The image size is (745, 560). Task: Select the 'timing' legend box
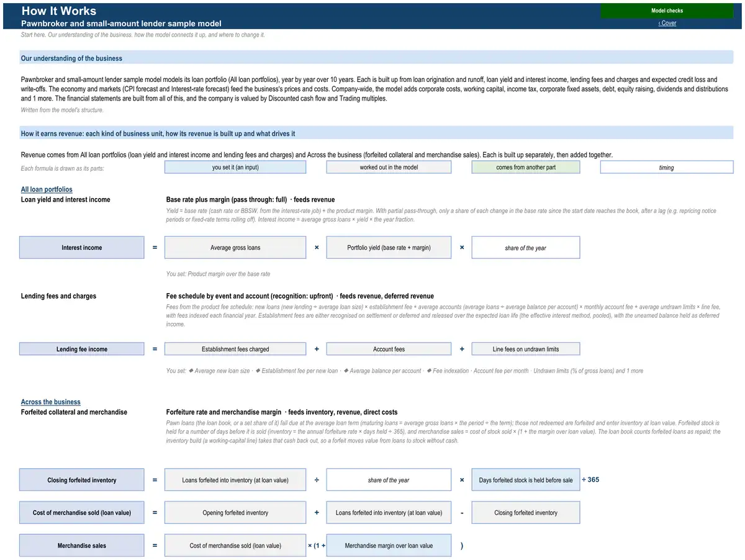coord(667,167)
